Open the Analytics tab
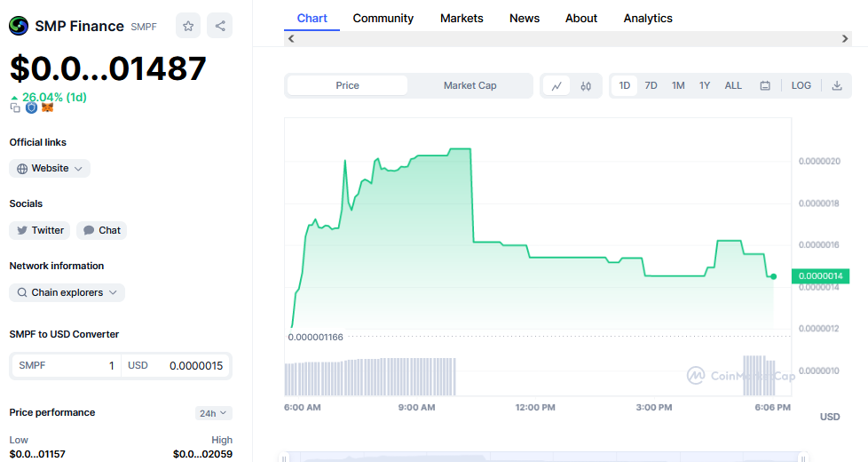868x462 pixels. coord(648,19)
